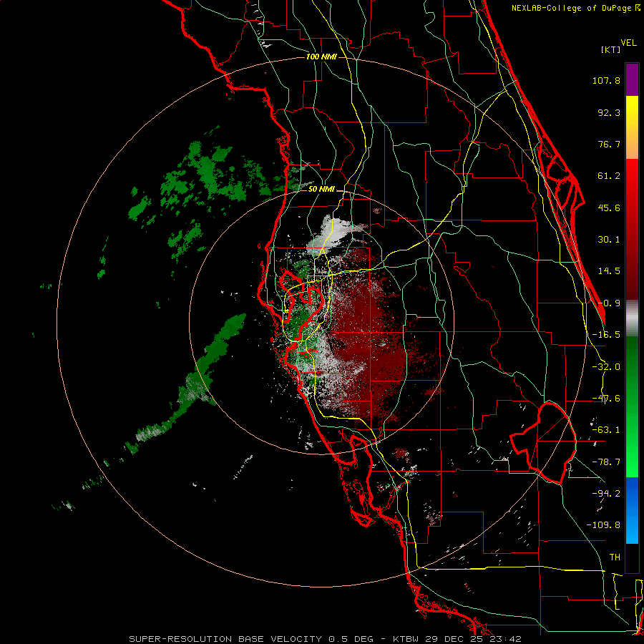Pick the purple segment of the velocity color bar
644x644 pixels.
(x=632, y=80)
